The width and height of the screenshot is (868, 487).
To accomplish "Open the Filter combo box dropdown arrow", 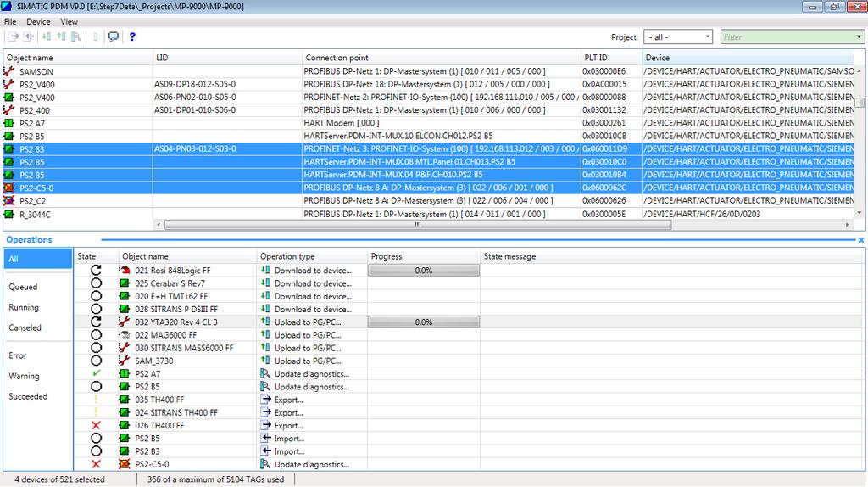I will click(859, 37).
